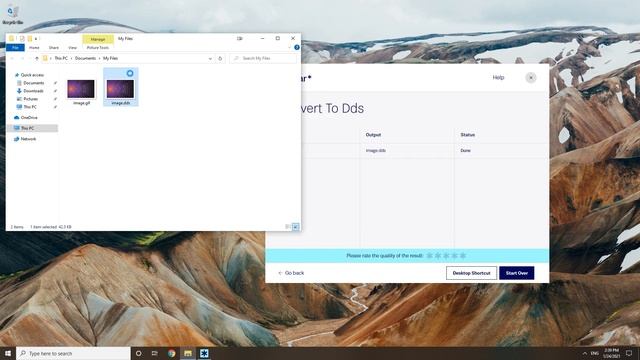Open the Home ribbon tab
The height and width of the screenshot is (360, 640).
pyautogui.click(x=34, y=48)
